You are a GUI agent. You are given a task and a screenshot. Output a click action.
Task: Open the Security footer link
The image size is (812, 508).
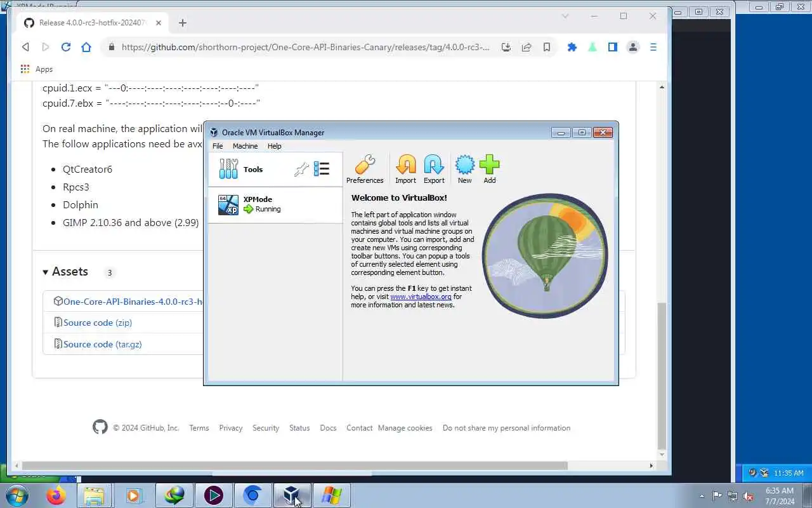pyautogui.click(x=266, y=428)
